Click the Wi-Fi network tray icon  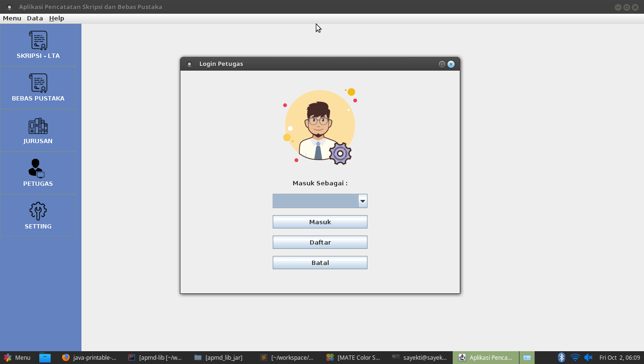point(575,357)
